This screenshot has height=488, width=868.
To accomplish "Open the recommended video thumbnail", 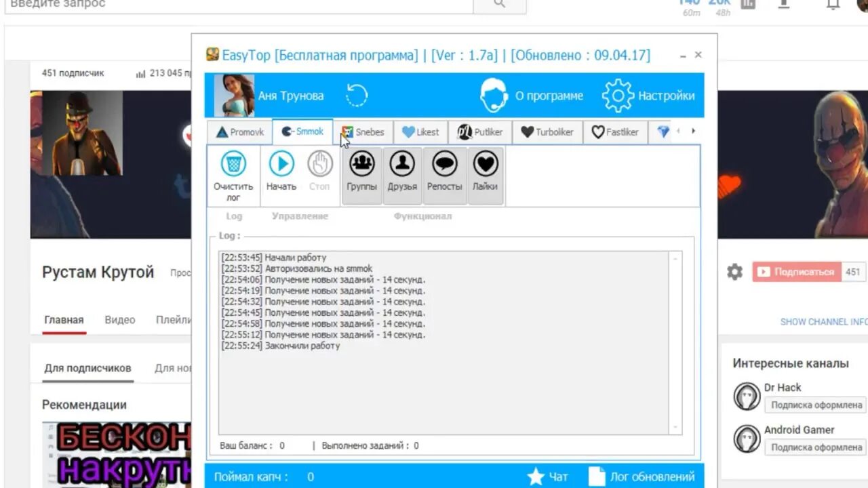I will [117, 454].
